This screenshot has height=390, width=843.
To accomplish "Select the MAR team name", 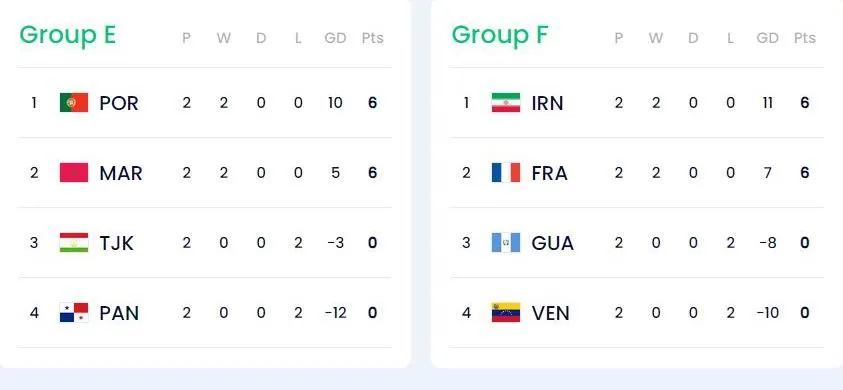I will (121, 173).
